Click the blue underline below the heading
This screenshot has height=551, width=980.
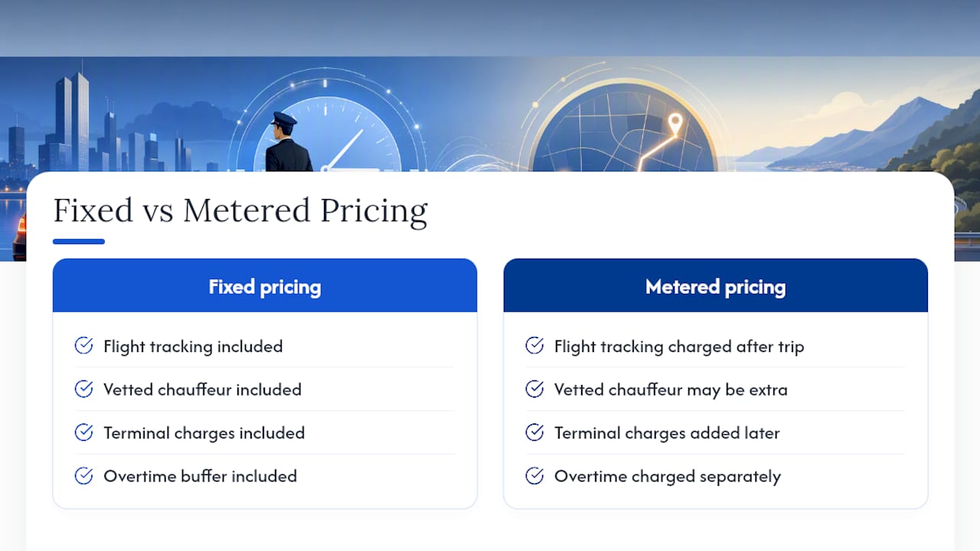click(x=79, y=242)
